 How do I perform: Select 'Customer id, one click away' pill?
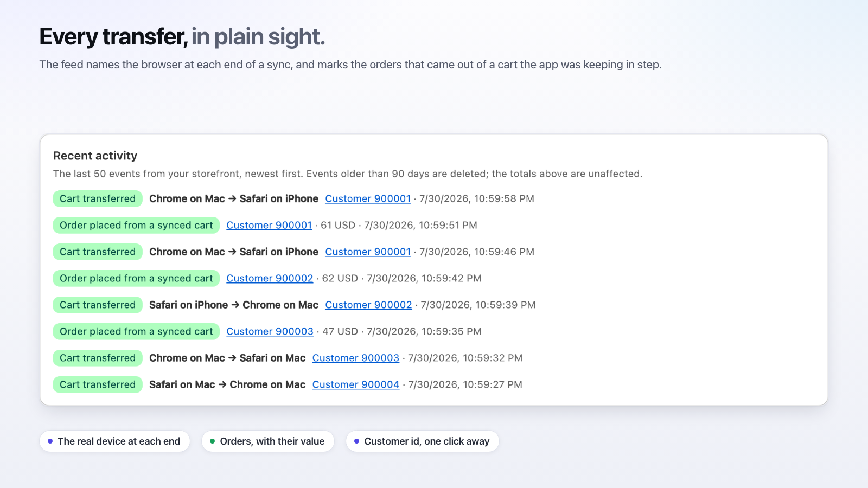(x=423, y=441)
